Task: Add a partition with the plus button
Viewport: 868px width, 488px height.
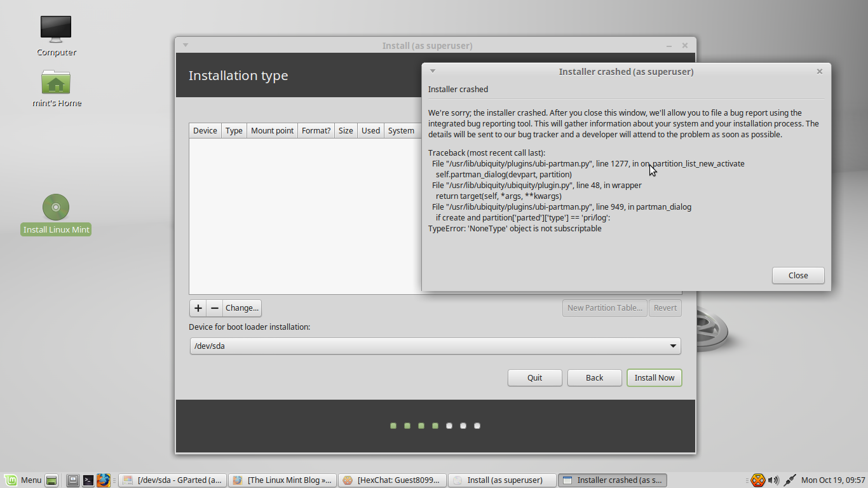Action: tap(198, 308)
